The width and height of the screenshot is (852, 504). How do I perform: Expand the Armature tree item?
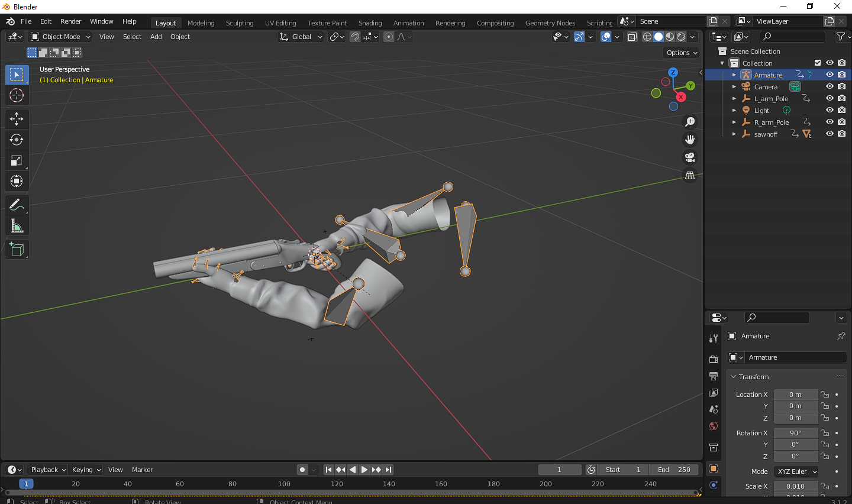click(734, 75)
